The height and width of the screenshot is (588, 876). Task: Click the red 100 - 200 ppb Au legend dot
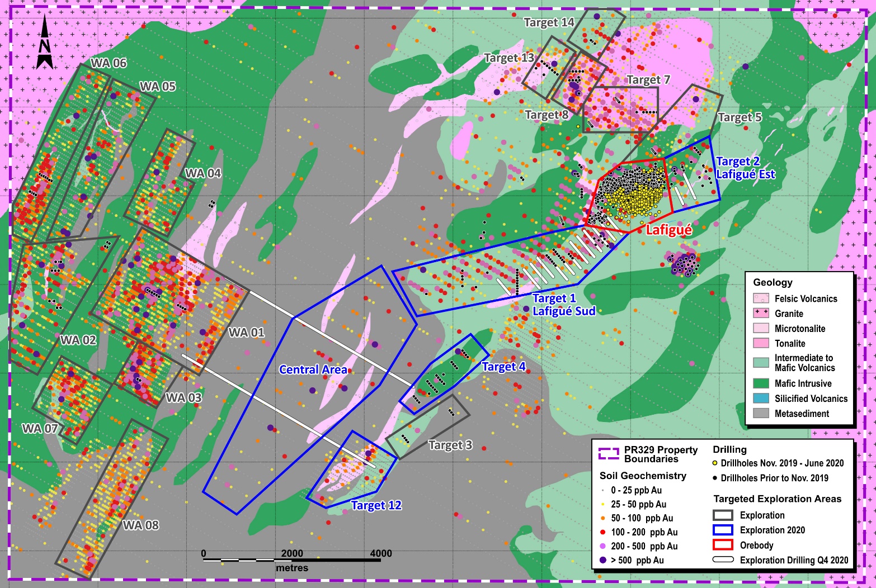click(602, 532)
